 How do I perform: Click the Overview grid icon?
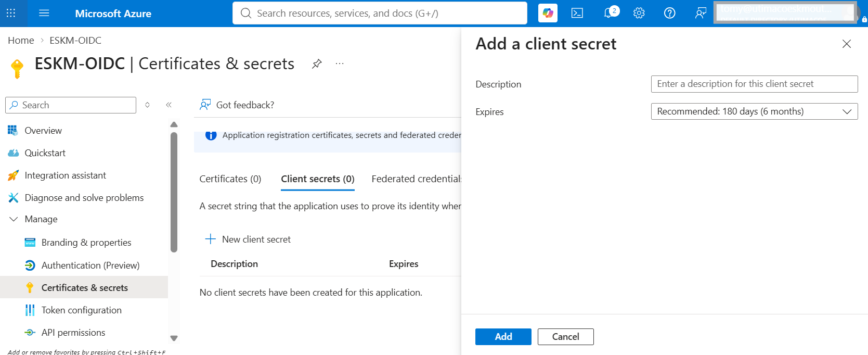tap(12, 130)
